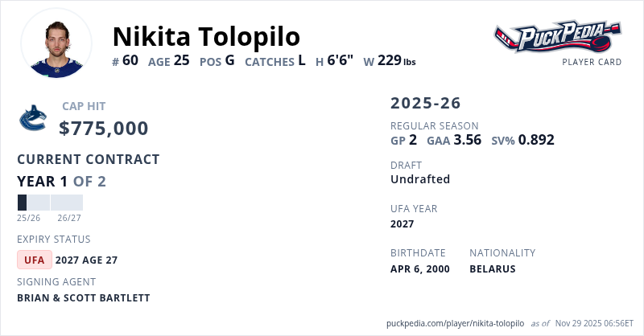
Task: Click Nikita Tolopilo's headshot photo
Action: coord(56,43)
